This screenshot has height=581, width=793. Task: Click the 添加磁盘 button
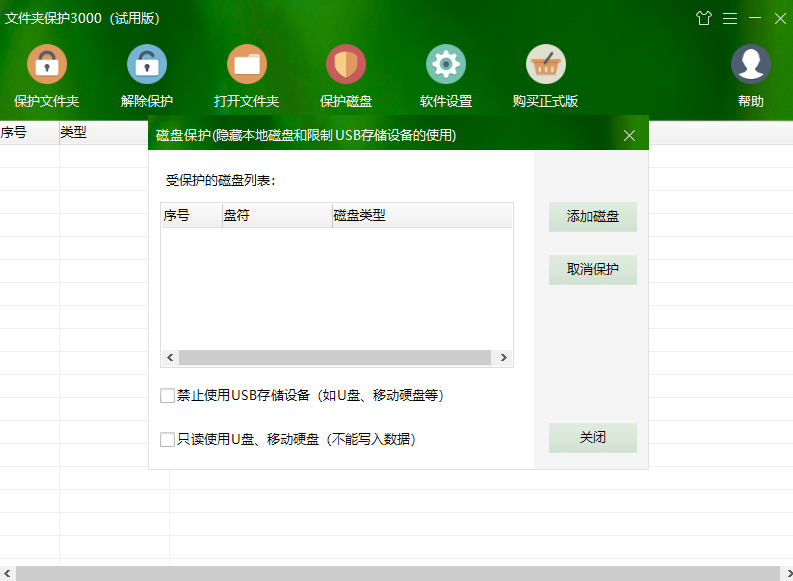[x=592, y=217]
